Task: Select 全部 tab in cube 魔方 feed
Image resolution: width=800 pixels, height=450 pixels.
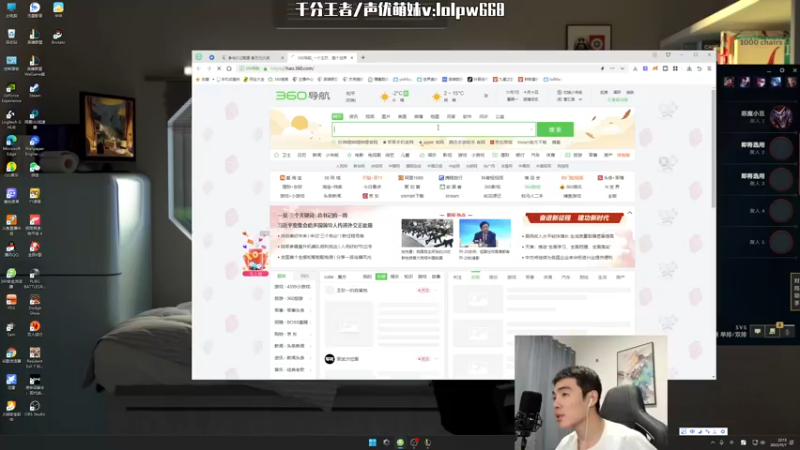Action: [x=381, y=277]
